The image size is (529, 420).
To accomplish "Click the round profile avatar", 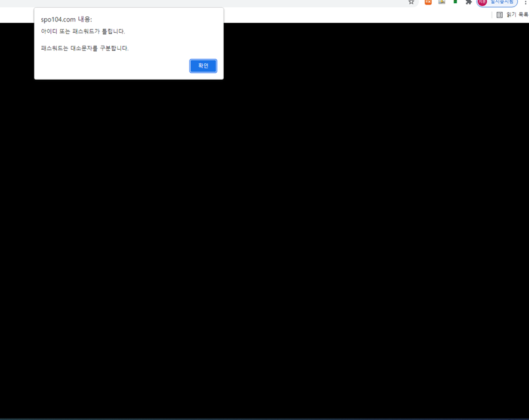I will point(483,2).
